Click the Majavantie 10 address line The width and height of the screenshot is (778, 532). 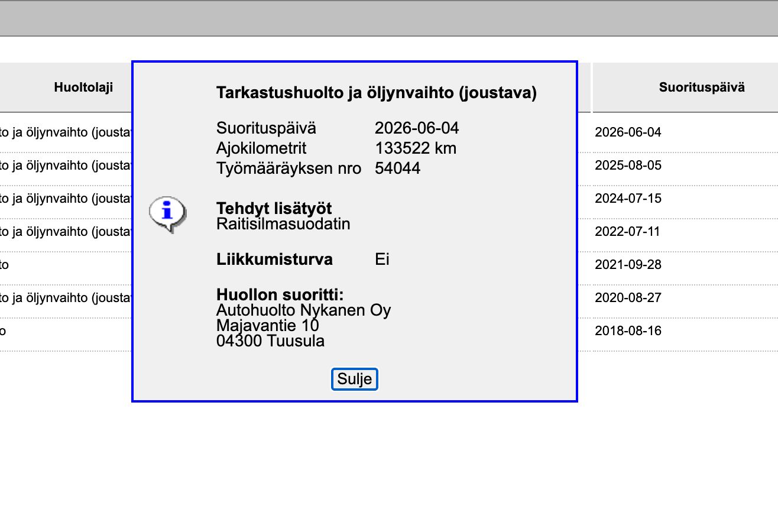(268, 326)
